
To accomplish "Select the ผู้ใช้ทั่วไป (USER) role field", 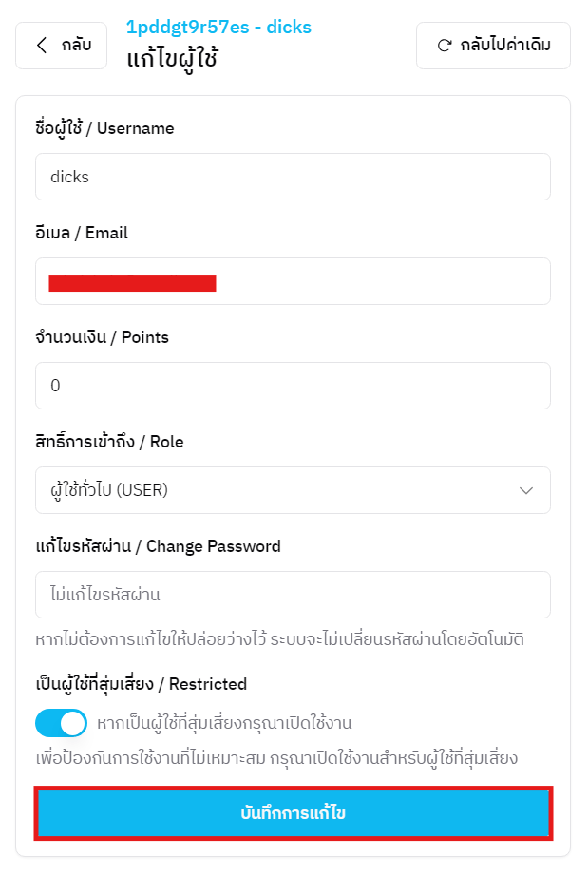I will tap(293, 490).
